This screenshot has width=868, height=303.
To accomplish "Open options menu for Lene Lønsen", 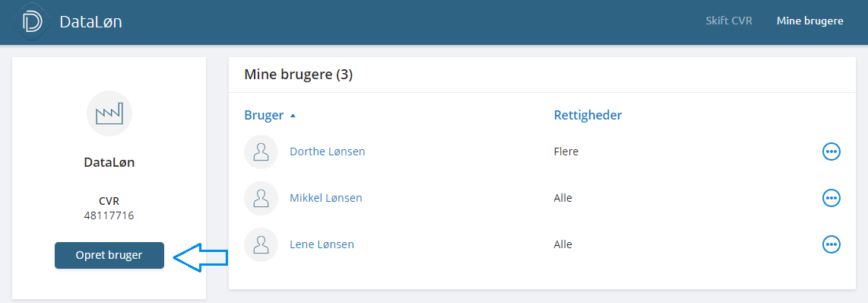I will 831,244.
